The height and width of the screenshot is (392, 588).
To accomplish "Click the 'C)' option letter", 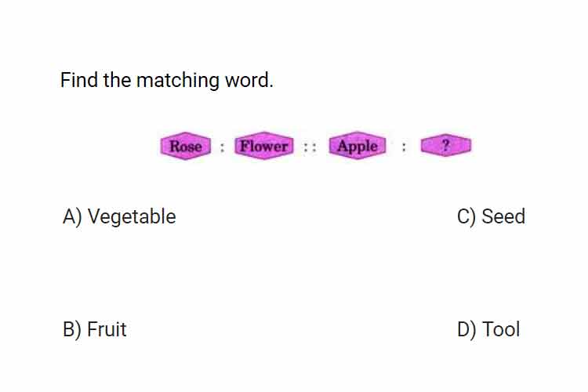I will point(466,217).
